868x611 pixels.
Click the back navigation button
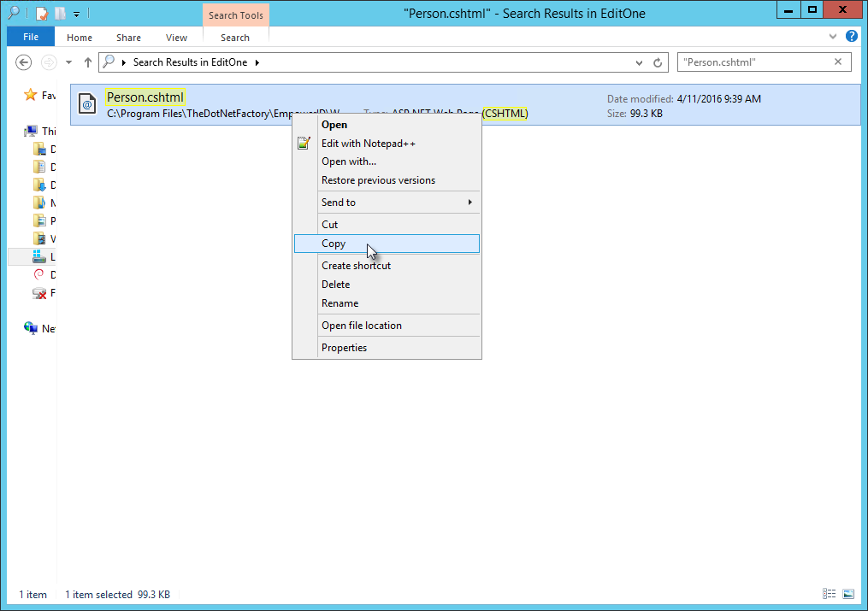tap(23, 62)
